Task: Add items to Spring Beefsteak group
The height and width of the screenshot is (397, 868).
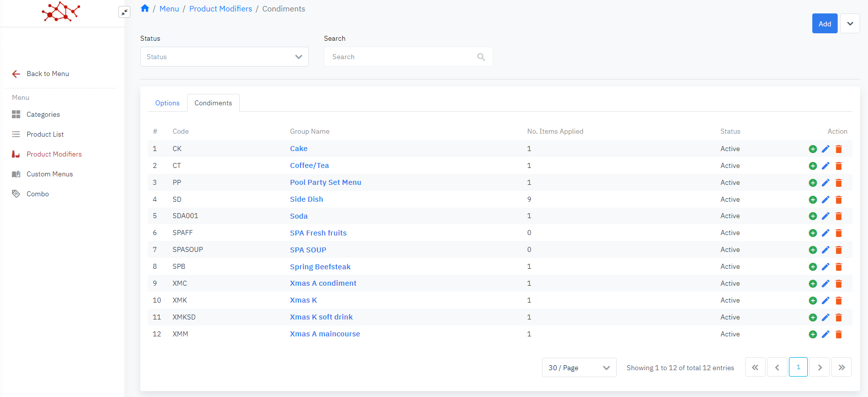Action: click(813, 267)
